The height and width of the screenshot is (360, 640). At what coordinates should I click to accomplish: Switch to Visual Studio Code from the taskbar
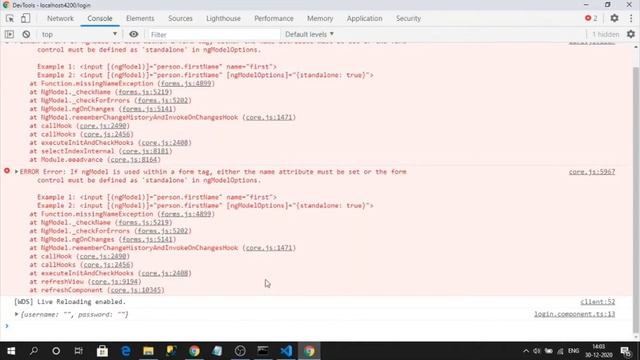pyautogui.click(x=286, y=351)
